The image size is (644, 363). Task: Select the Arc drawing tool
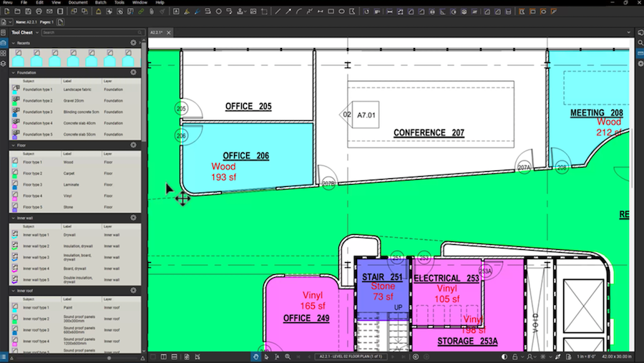click(299, 11)
